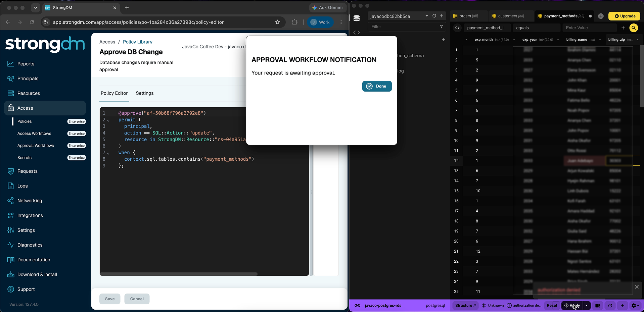This screenshot has width=644, height=312.
Task: Open the table settings gear menu
Action: click(635, 306)
